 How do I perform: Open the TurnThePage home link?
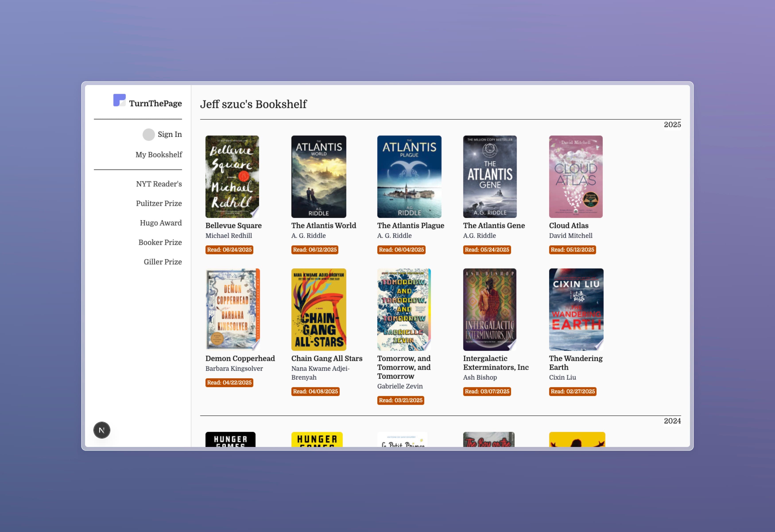[x=147, y=100]
